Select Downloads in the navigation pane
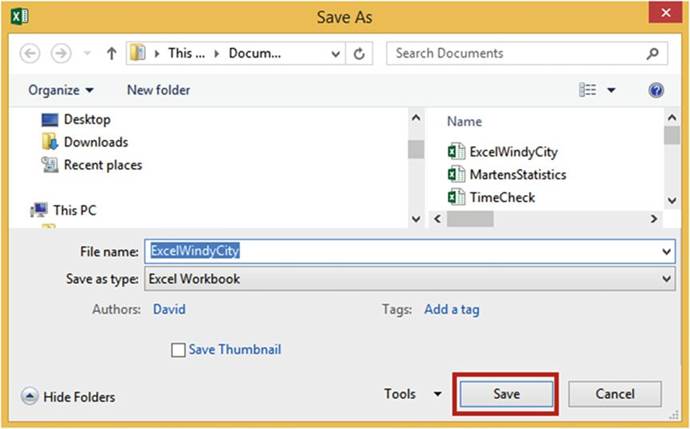This screenshot has height=429, width=690. (x=96, y=142)
